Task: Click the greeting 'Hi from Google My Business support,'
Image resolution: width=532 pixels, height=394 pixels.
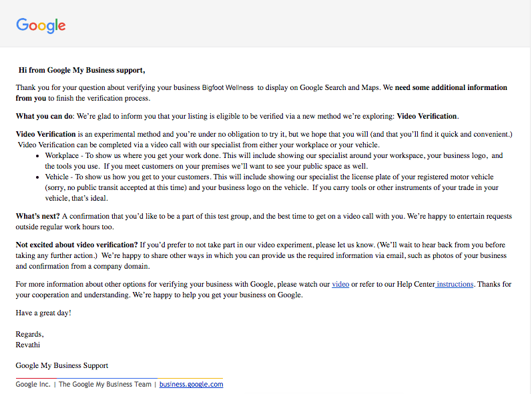Action: pos(81,70)
